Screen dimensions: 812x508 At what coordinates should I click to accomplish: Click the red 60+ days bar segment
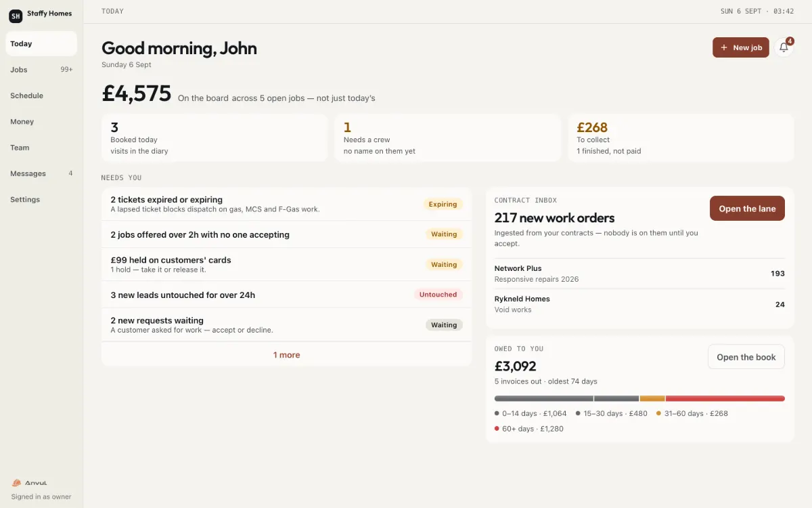(725, 398)
